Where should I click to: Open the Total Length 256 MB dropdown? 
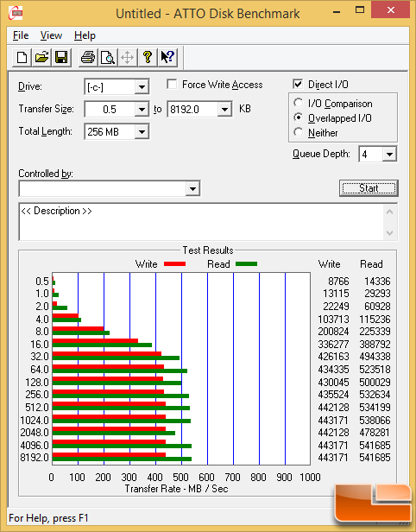tap(142, 131)
